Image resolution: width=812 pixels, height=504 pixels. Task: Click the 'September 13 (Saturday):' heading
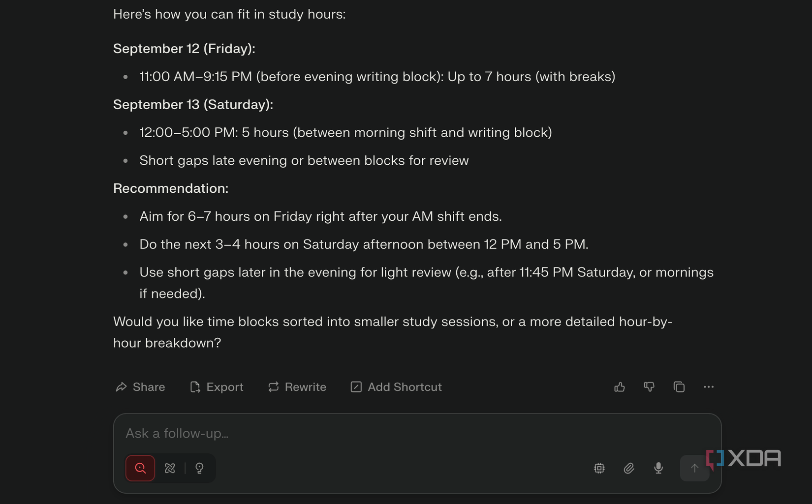193,104
